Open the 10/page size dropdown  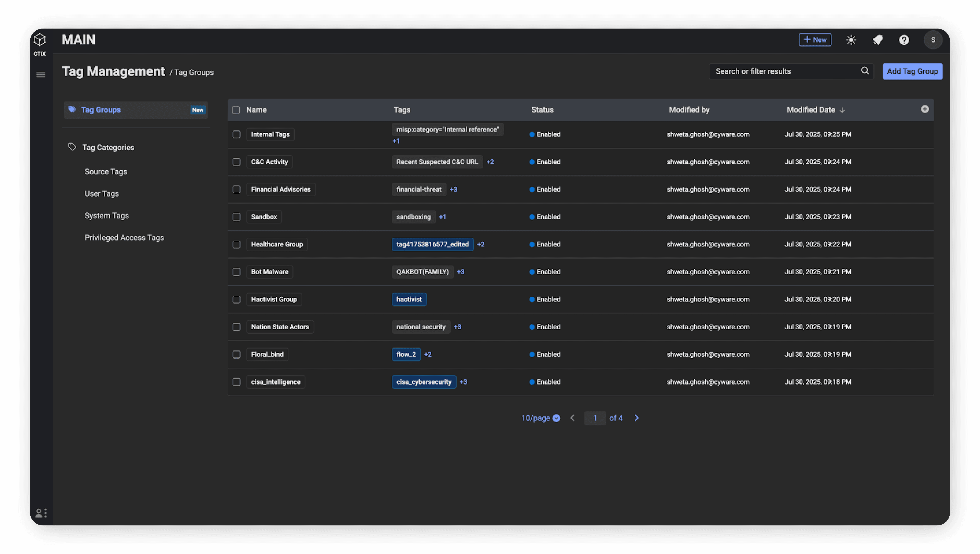tap(541, 418)
